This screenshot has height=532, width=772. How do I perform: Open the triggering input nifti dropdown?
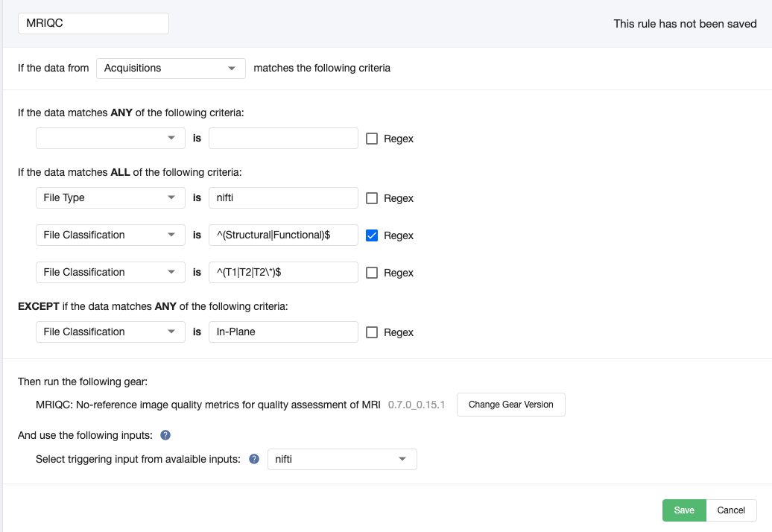[x=342, y=459]
